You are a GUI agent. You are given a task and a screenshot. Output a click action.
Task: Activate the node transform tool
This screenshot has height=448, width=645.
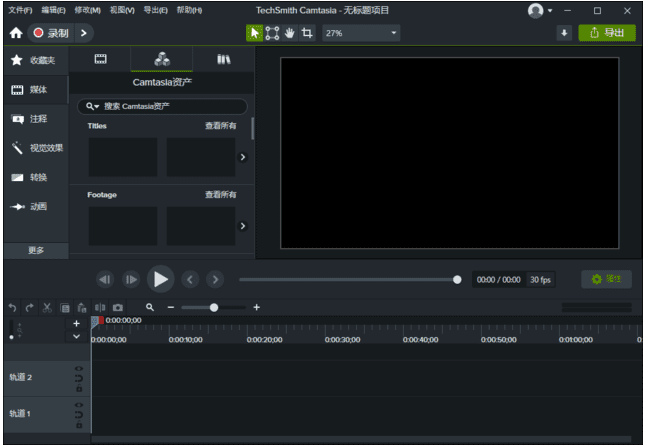(272, 33)
